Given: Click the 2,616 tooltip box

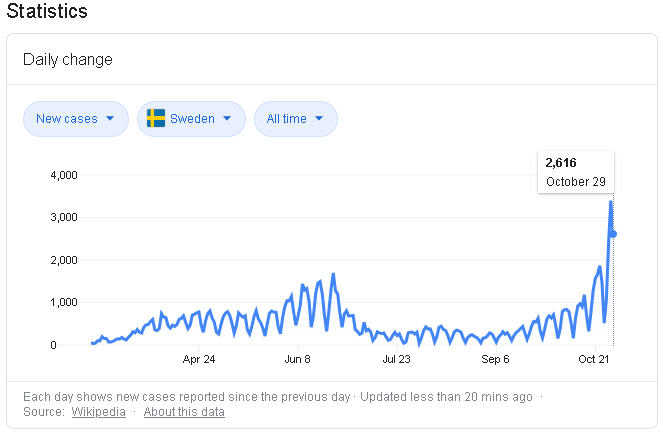Looking at the screenshot, I should 576,172.
